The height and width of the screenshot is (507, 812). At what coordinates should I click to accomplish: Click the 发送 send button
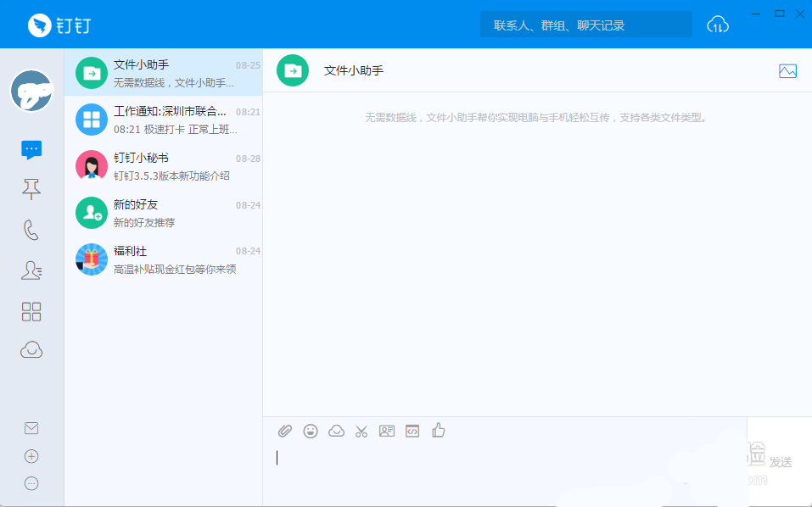[779, 460]
